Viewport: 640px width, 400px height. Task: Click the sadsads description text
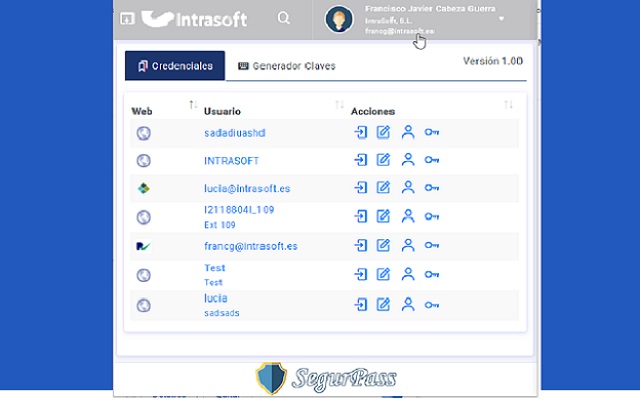[222, 313]
